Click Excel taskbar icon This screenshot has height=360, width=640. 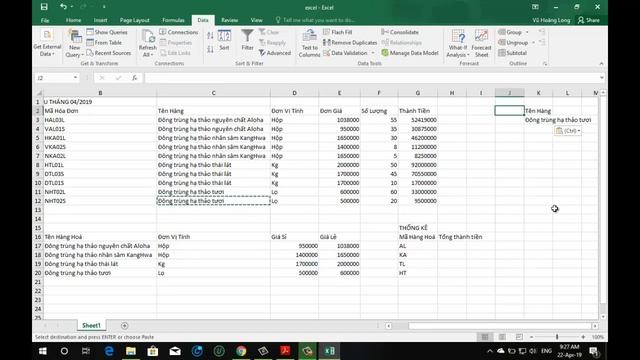pos(329,351)
